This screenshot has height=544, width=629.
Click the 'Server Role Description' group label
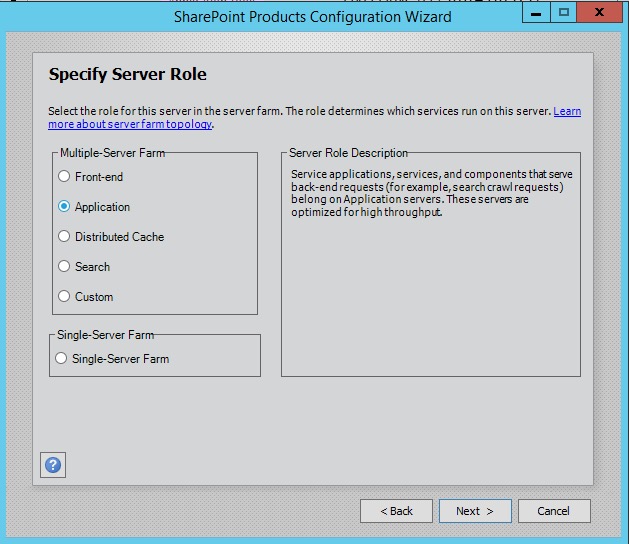348,153
